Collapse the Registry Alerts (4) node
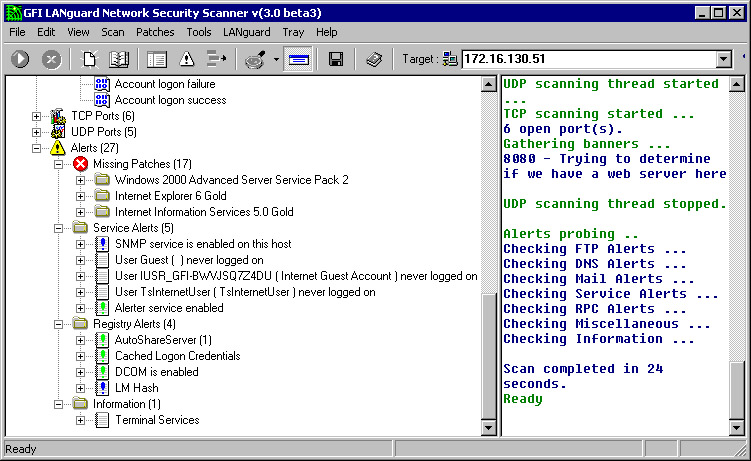 [x=58, y=325]
